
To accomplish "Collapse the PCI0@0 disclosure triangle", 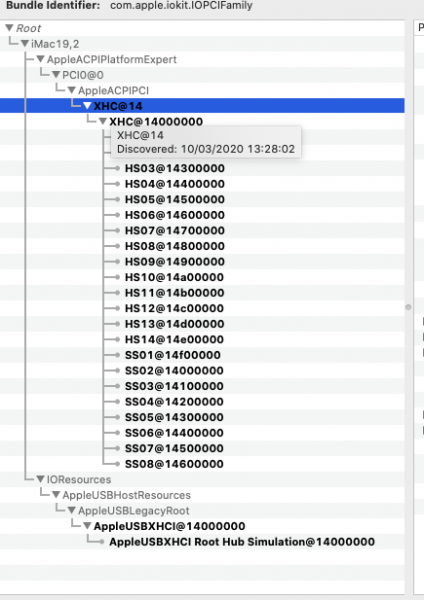I will (56, 75).
